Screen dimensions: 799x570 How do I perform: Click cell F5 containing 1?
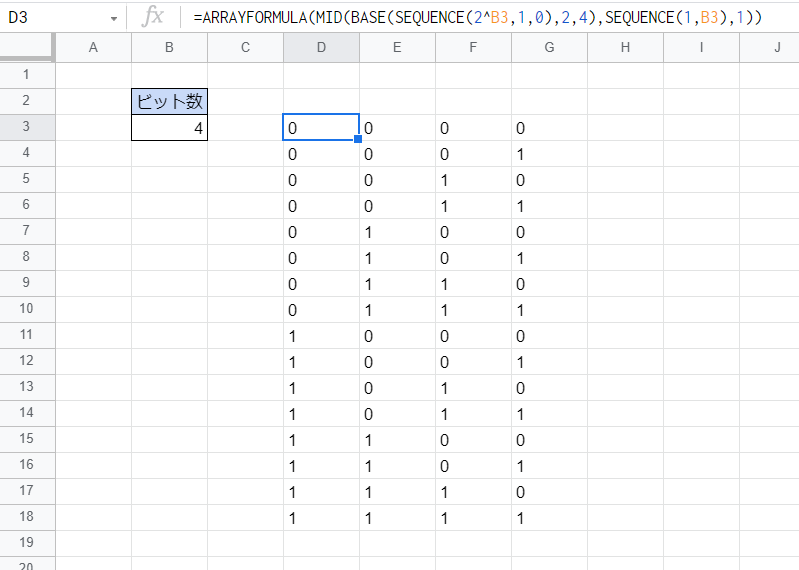(473, 179)
